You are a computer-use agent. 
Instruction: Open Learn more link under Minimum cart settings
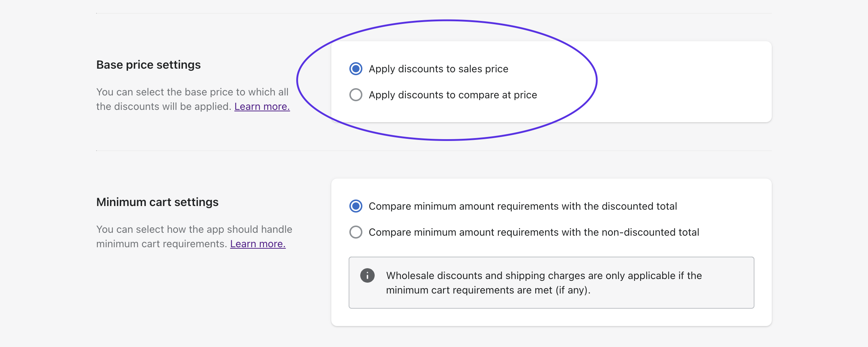pyautogui.click(x=258, y=244)
